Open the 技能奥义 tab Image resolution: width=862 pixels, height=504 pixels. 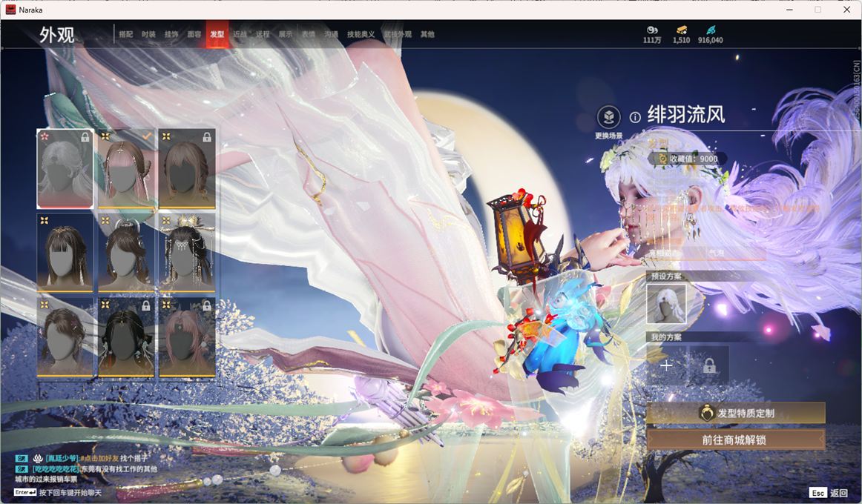(x=361, y=35)
